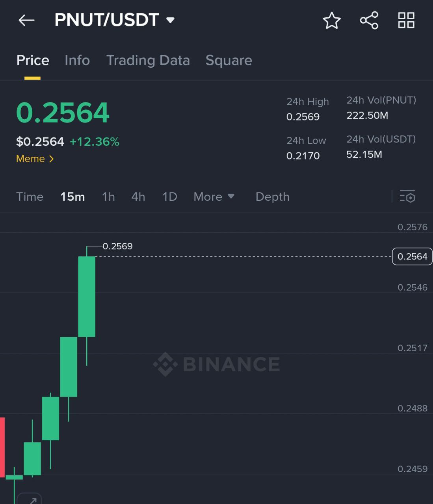This screenshot has width=433, height=504.
Task: Open the four-square grid menu icon
Action: pyautogui.click(x=406, y=20)
